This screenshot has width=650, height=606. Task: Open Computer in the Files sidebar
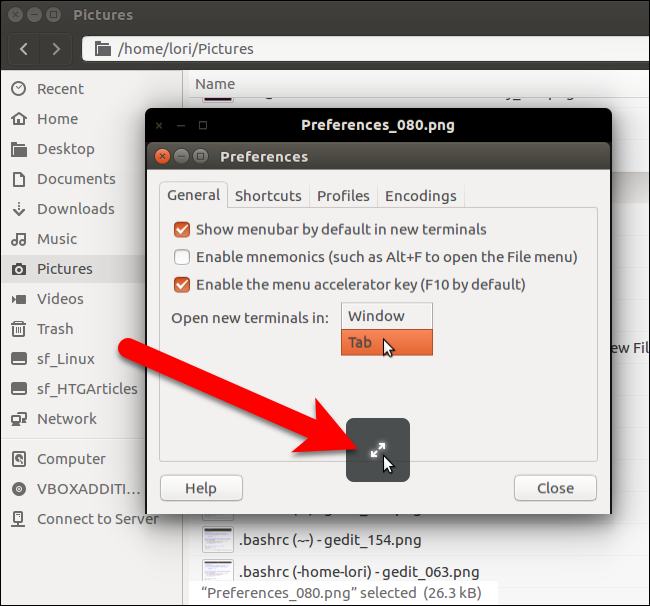(74, 459)
